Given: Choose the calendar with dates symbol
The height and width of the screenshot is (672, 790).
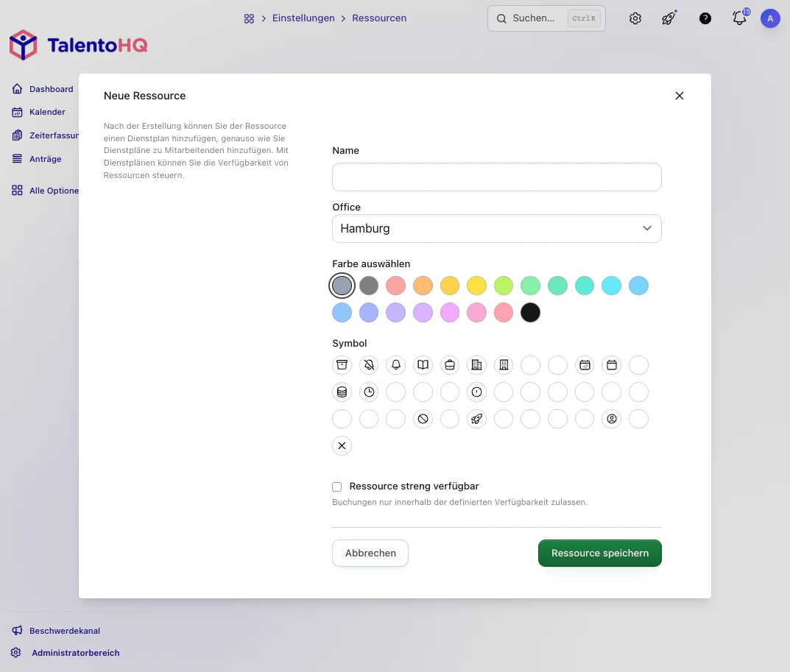Looking at the screenshot, I should (585, 365).
